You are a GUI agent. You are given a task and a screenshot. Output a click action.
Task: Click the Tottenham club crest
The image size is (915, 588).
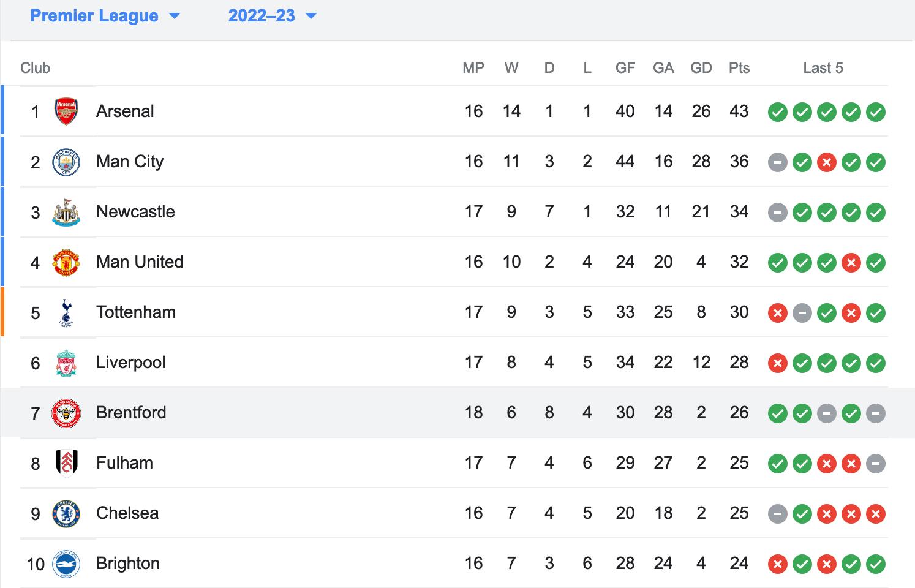pos(66,312)
